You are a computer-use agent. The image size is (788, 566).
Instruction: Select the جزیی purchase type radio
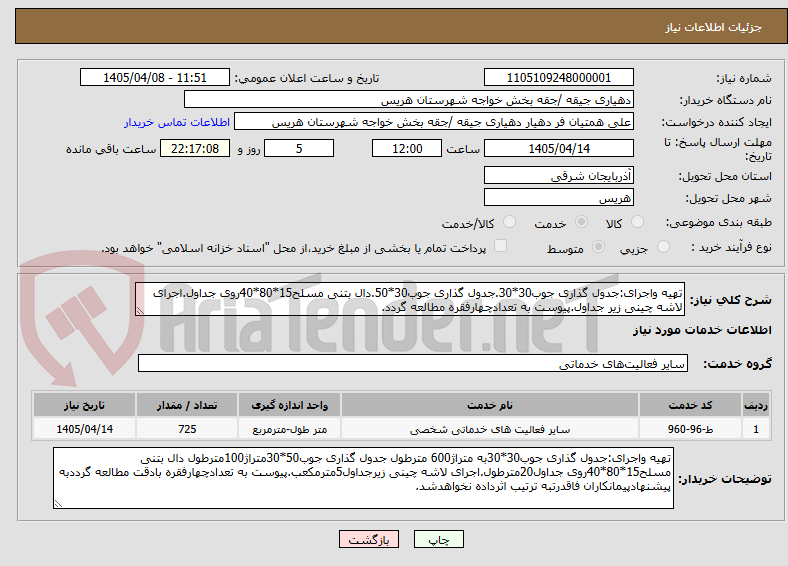click(x=663, y=246)
